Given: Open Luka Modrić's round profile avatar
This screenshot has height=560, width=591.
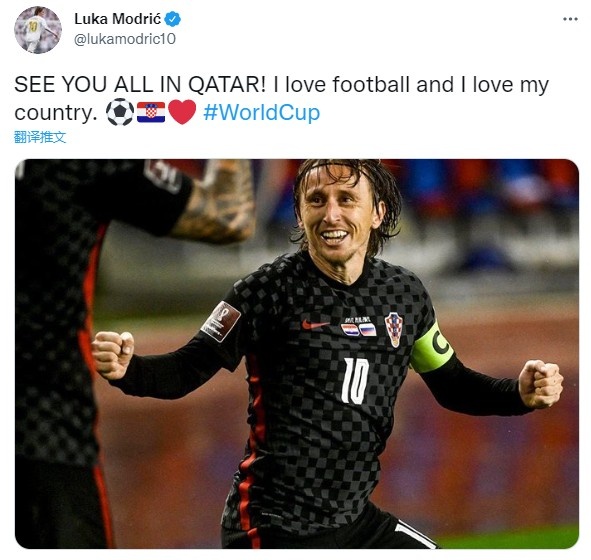Looking at the screenshot, I should [38, 30].
